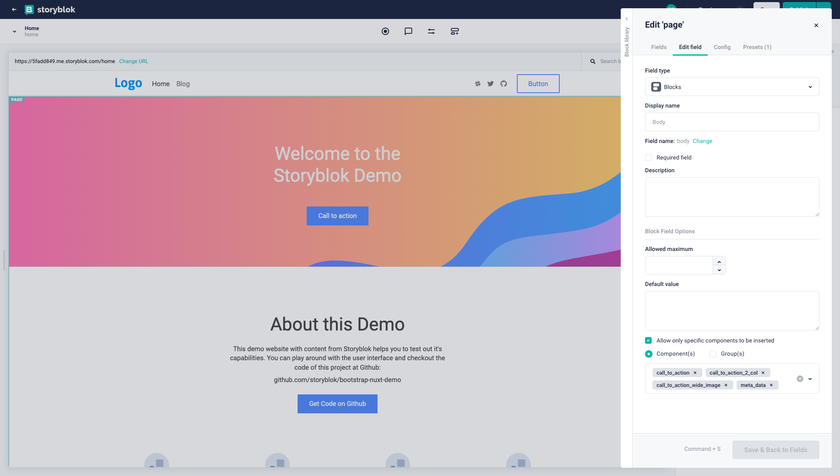Open the Field type Blocks dropdown
This screenshot has width=840, height=476.
(x=732, y=87)
